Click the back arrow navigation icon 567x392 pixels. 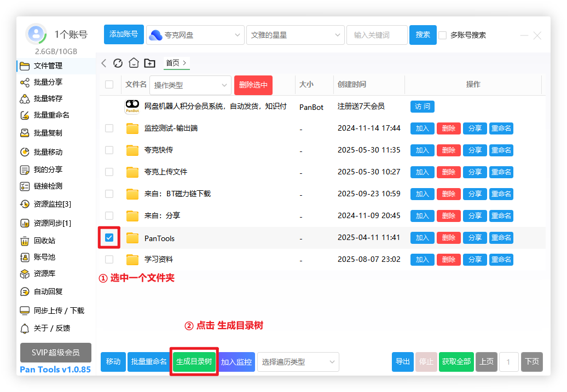104,63
